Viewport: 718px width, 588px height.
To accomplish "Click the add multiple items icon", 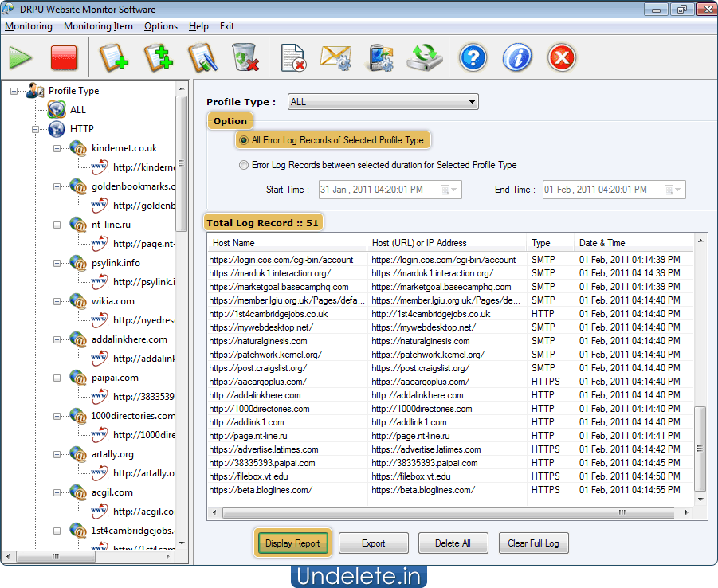I will click(x=158, y=57).
